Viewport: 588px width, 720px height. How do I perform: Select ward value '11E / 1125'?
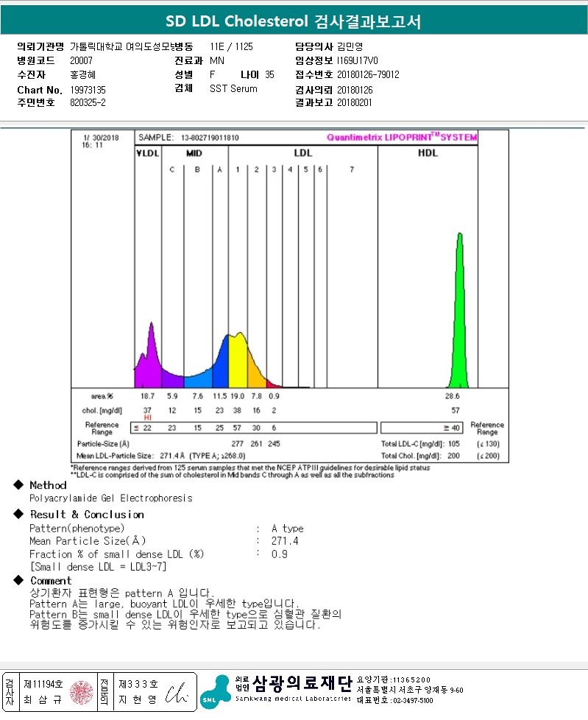click(231, 47)
